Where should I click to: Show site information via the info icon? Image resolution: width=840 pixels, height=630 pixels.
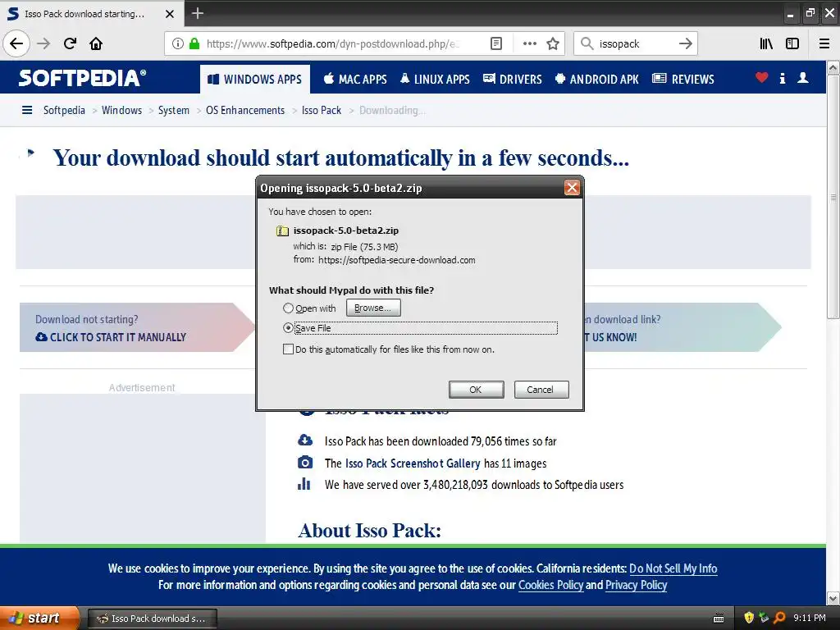178,43
